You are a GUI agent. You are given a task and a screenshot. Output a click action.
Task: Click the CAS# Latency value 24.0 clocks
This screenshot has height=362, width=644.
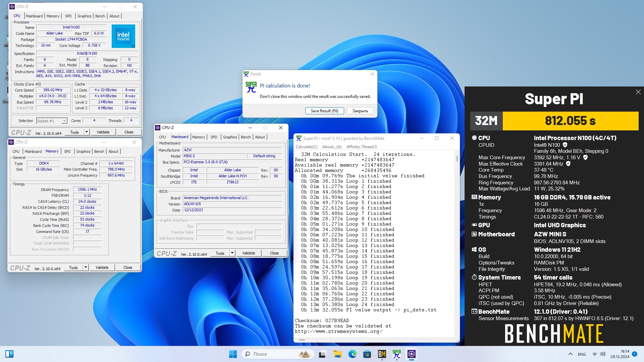(87, 201)
